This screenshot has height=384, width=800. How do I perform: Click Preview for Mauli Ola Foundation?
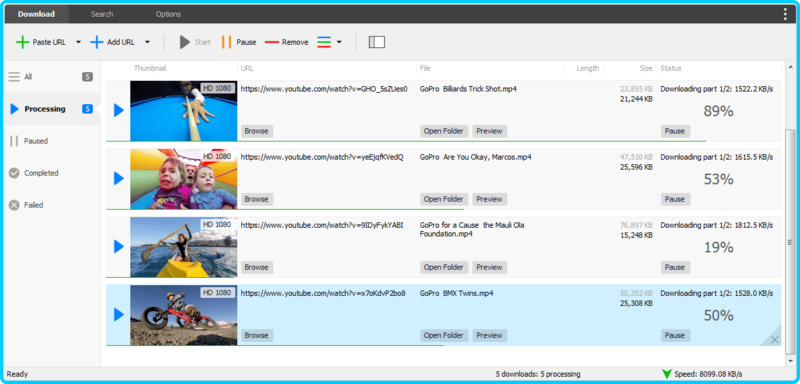tap(489, 267)
